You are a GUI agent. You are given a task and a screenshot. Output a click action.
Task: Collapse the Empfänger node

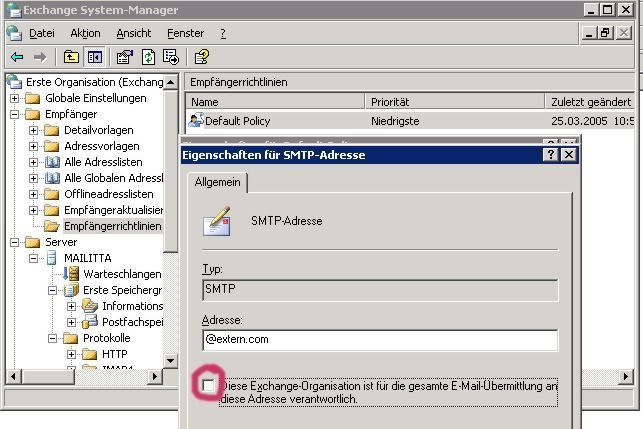(x=14, y=114)
